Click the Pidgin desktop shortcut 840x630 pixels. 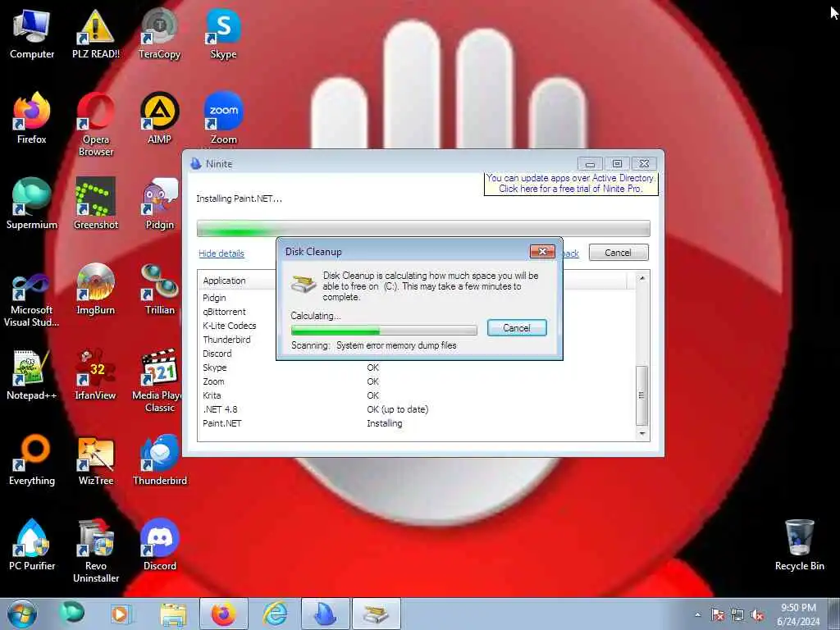tap(160, 203)
